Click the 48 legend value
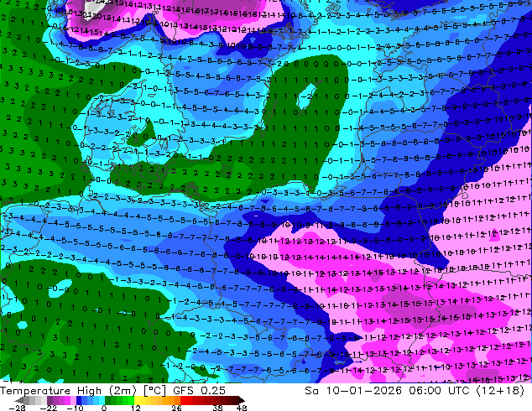 pos(242,408)
